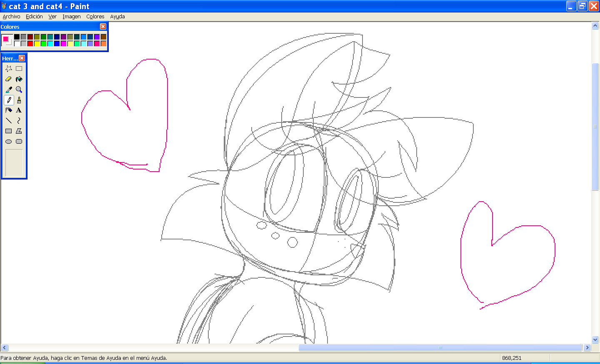Pick the bright lime green swatch
Image resolution: width=600 pixels, height=364 pixels.
click(44, 43)
